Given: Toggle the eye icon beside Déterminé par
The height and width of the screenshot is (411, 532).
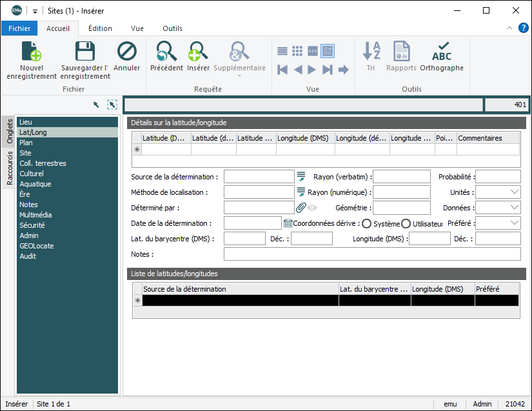Looking at the screenshot, I should [312, 208].
